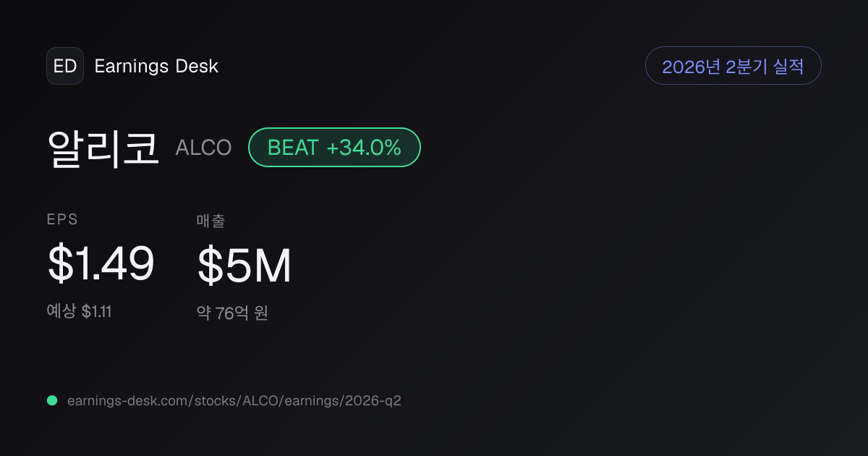This screenshot has height=456, width=868.
Task: Click the green status dot beside the URL
Action: 52,400
